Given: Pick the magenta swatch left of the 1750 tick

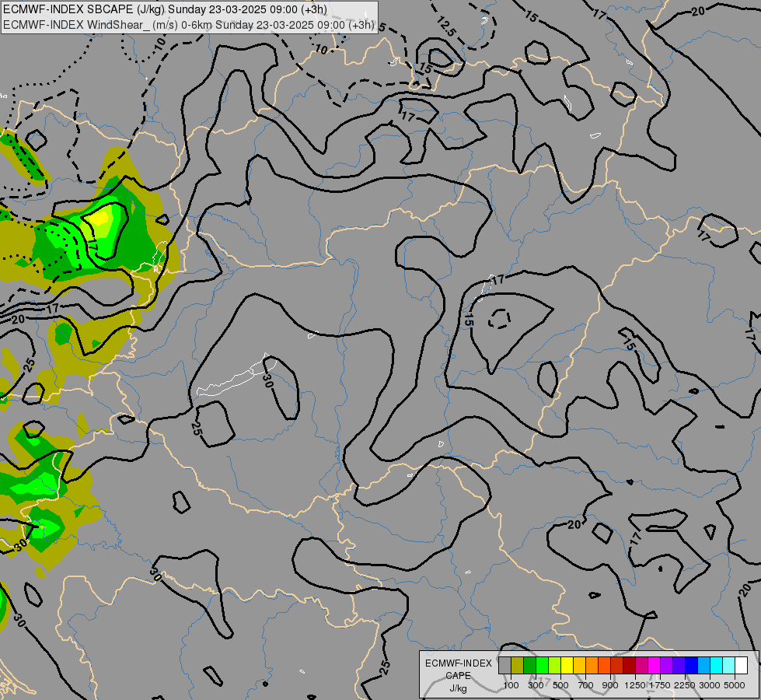Looking at the screenshot, I should pyautogui.click(x=655, y=665).
